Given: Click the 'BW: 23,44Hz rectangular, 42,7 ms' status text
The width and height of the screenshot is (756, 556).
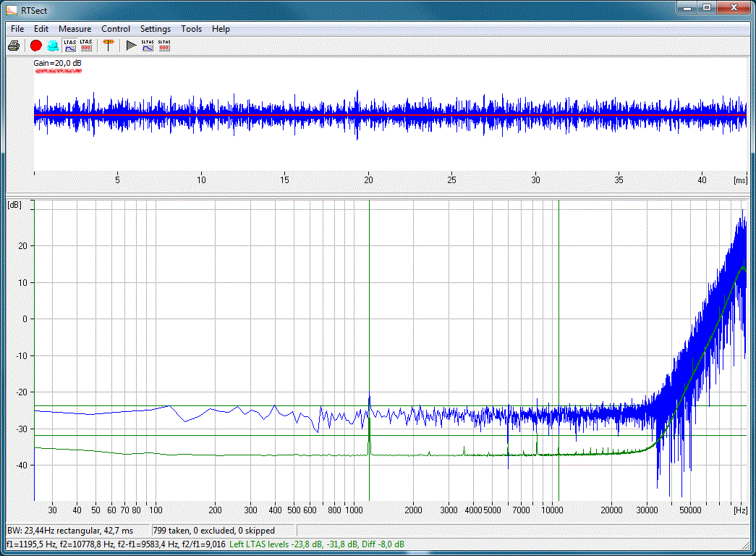Looking at the screenshot, I should 70,531.
